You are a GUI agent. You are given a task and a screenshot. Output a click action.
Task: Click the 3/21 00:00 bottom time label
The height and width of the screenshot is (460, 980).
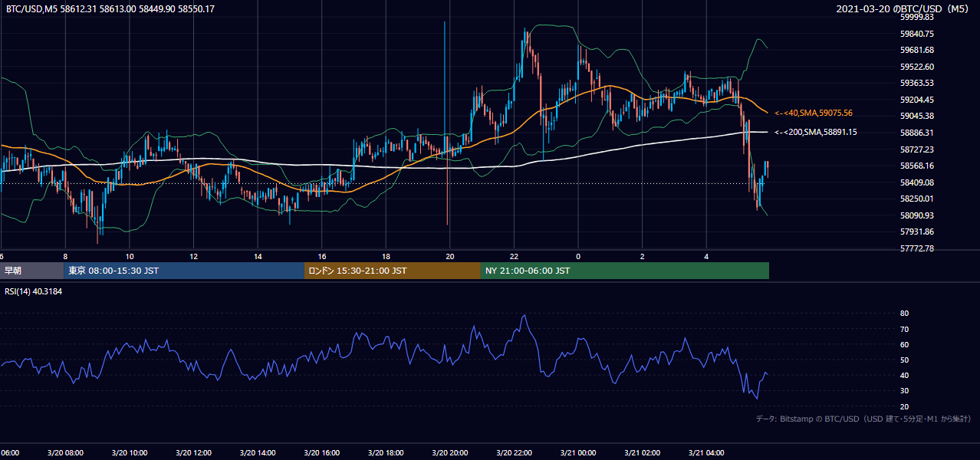coord(578,453)
